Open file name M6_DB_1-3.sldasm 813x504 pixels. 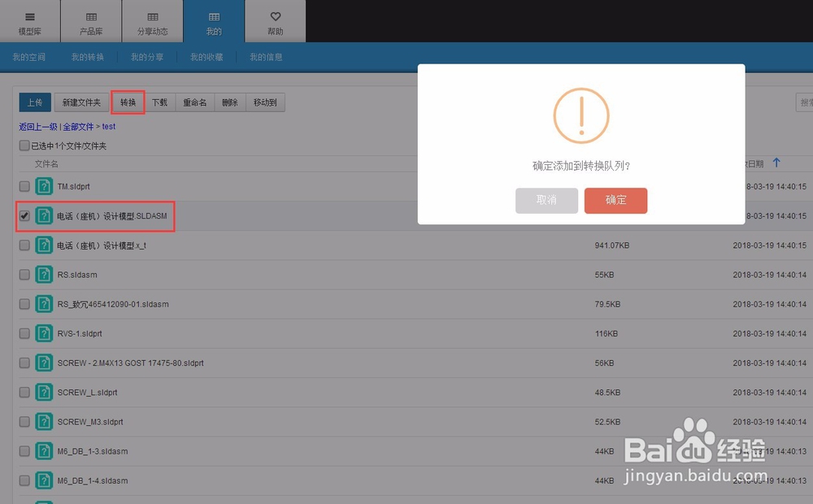[x=93, y=452]
